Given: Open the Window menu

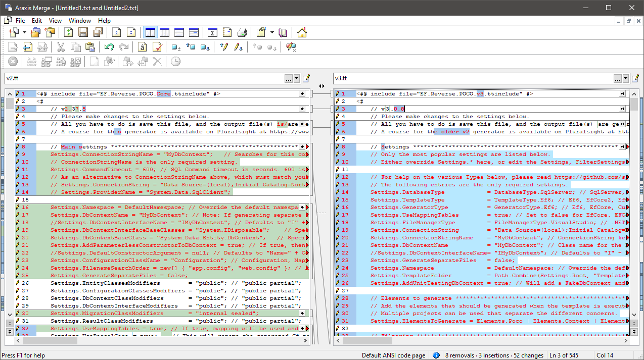Looking at the screenshot, I should 79,21.
